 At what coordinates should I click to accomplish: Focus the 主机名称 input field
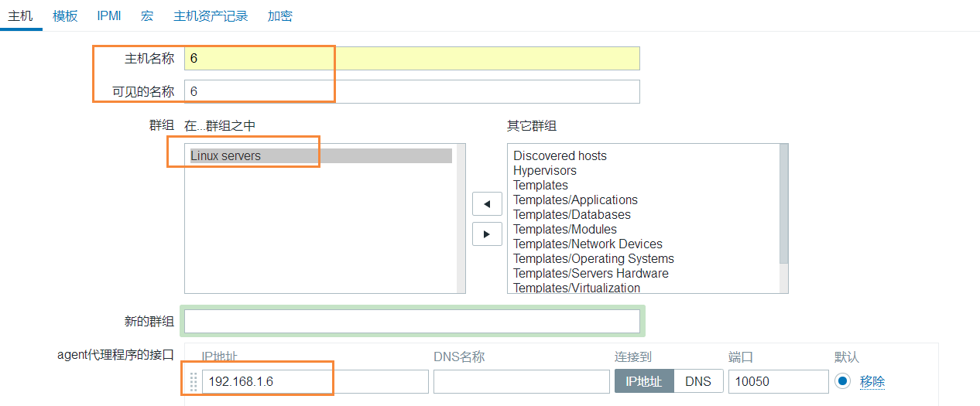pos(412,59)
